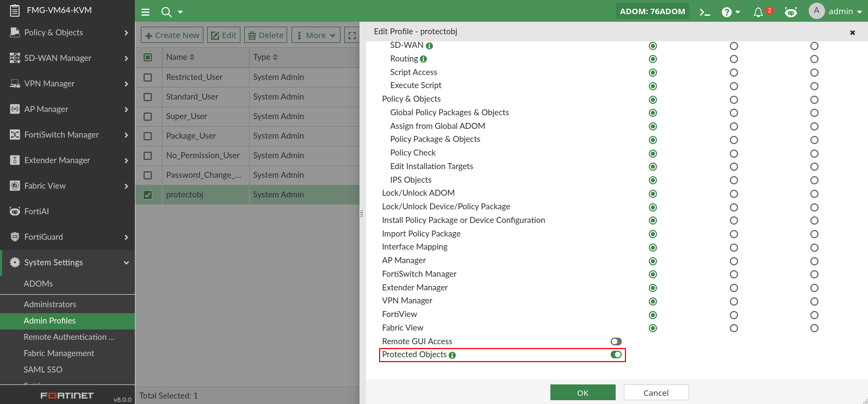Screen dimensions: 868x404
Task: Click the search magnifier icon
Action: pyautogui.click(x=166, y=12)
